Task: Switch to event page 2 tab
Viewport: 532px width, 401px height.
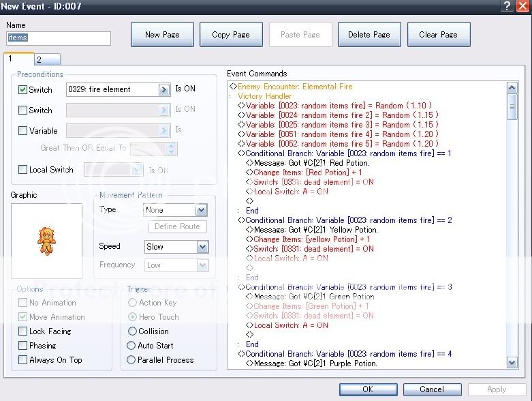Action: (46, 59)
